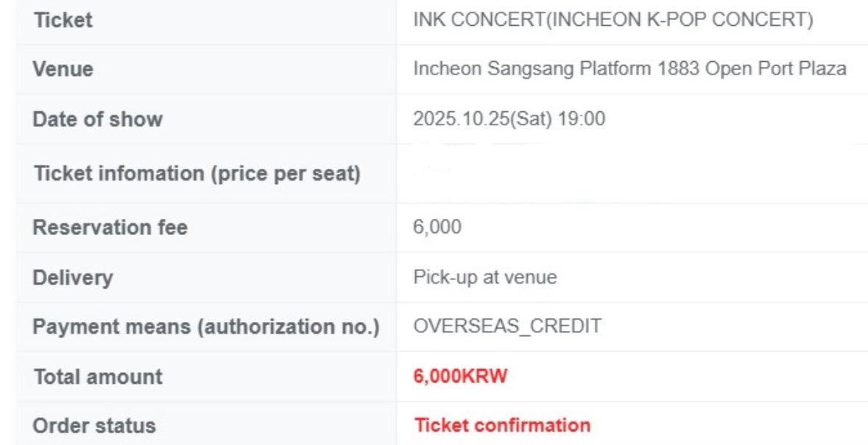868x445 pixels.
Task: Select the 2025.10.25(Sat) 19:00 date value
Action: point(509,119)
